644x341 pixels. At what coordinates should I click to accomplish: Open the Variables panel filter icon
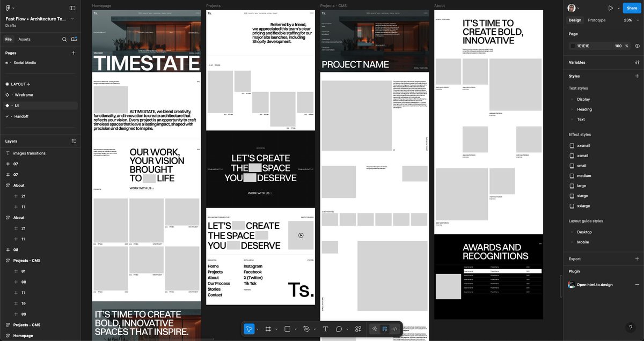point(638,62)
